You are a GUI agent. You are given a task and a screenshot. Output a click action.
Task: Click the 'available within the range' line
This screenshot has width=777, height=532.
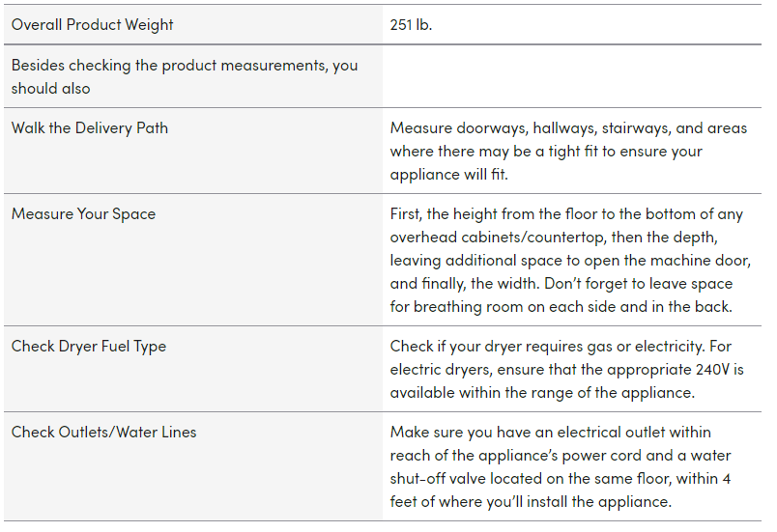[x=542, y=392]
